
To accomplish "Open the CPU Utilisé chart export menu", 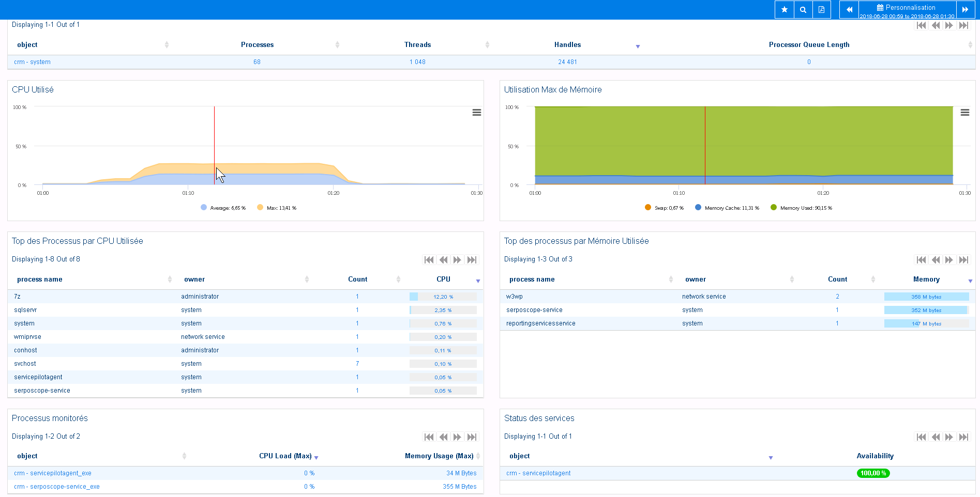I will coord(476,112).
